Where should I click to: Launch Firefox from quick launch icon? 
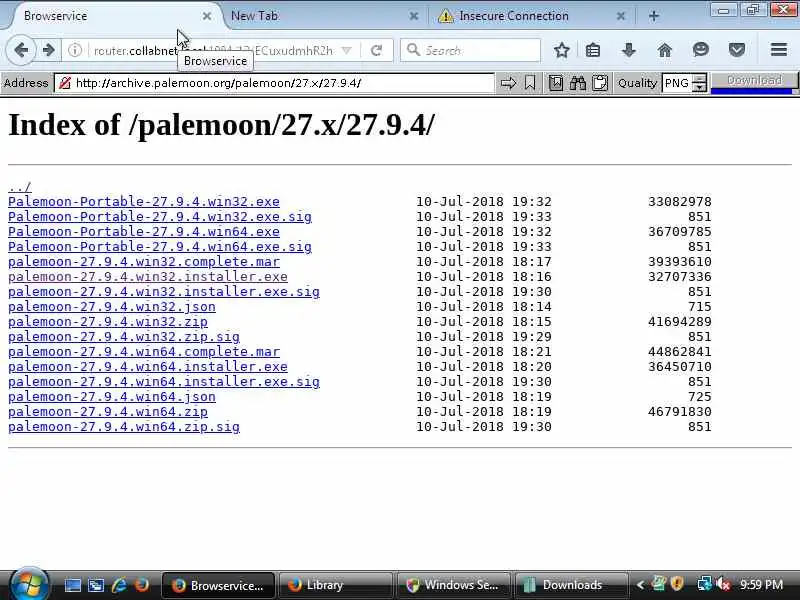142,585
